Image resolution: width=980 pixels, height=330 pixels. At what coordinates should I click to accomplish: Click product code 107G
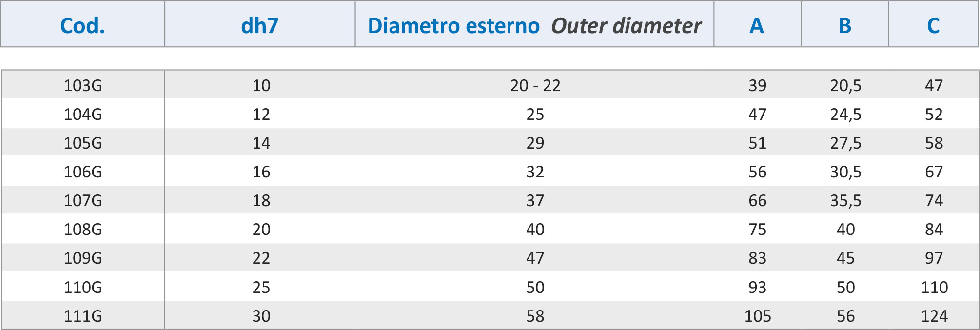83,200
